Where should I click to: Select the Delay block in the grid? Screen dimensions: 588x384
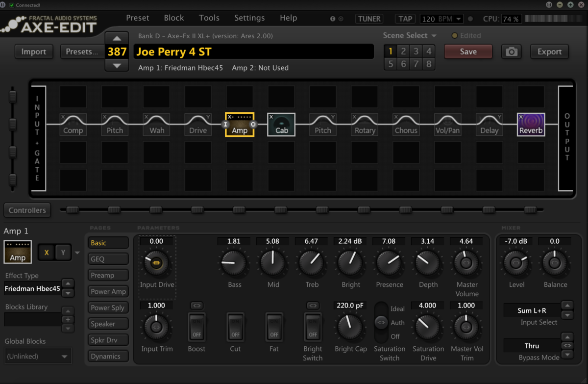[x=489, y=125]
